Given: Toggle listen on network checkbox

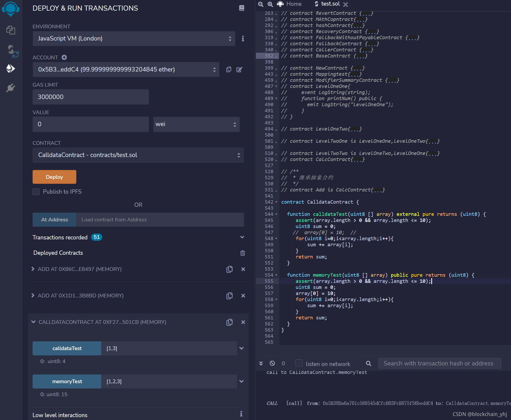Looking at the screenshot, I should pyautogui.click(x=299, y=363).
